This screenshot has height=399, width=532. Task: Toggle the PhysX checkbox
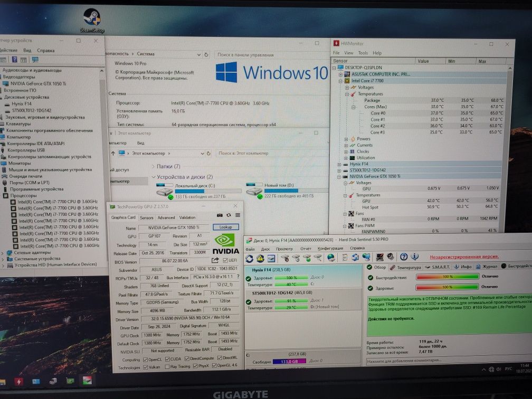coord(195,366)
